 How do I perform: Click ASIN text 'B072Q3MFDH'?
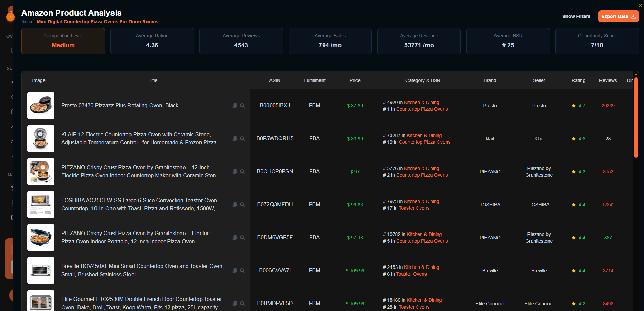tap(275, 205)
